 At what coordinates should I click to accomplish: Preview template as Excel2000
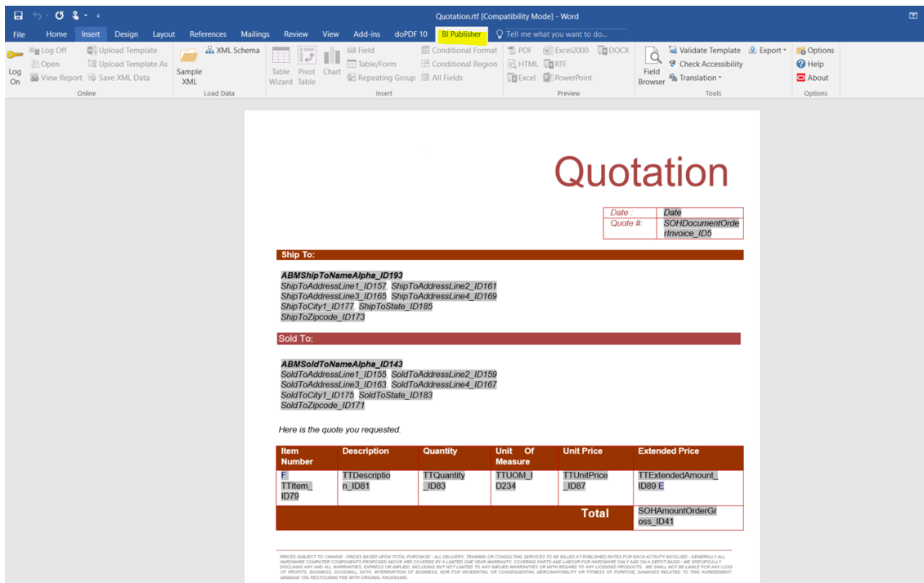566,51
